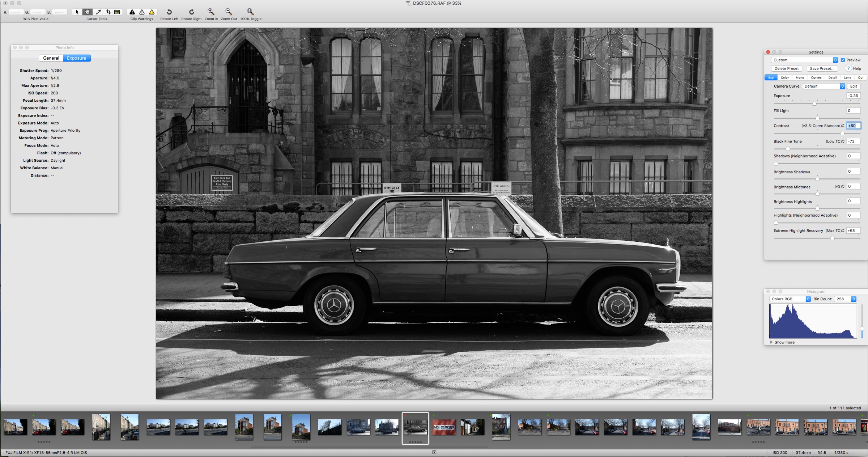The image size is (868, 457).
Task: Rotate the image left
Action: click(169, 12)
